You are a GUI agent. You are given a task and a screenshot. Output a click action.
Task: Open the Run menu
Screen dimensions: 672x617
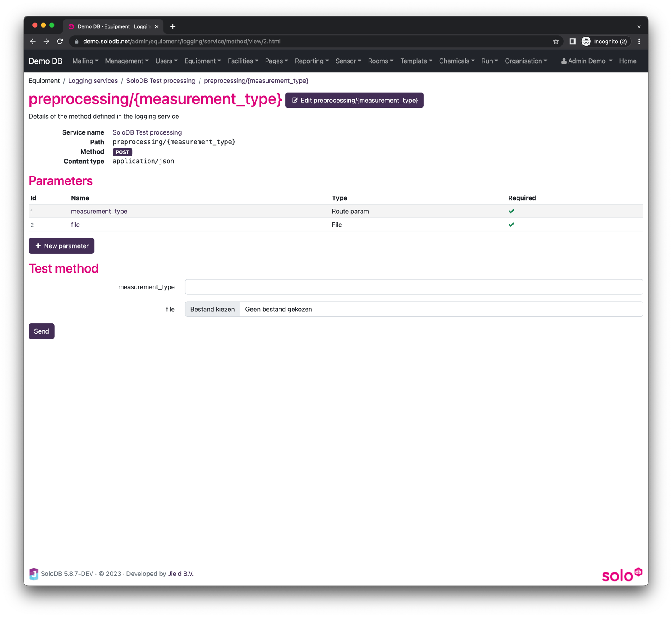490,61
